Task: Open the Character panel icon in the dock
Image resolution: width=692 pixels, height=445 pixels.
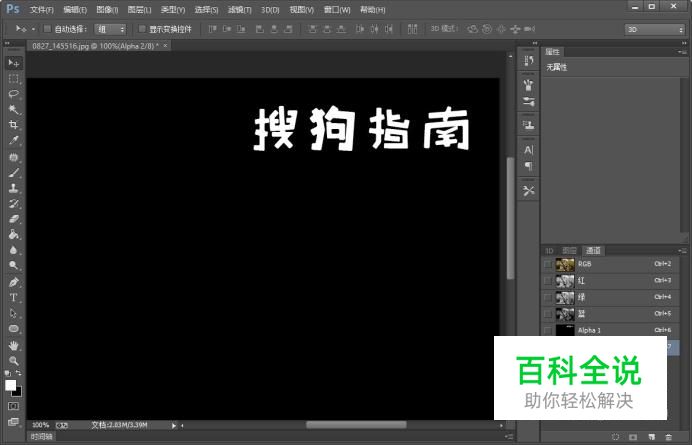Action: (x=528, y=150)
